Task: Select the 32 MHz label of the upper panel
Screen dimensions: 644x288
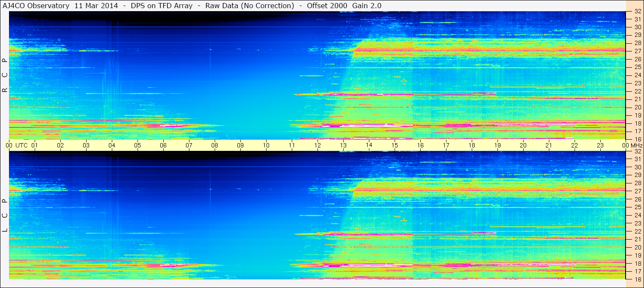Action: click(x=637, y=12)
